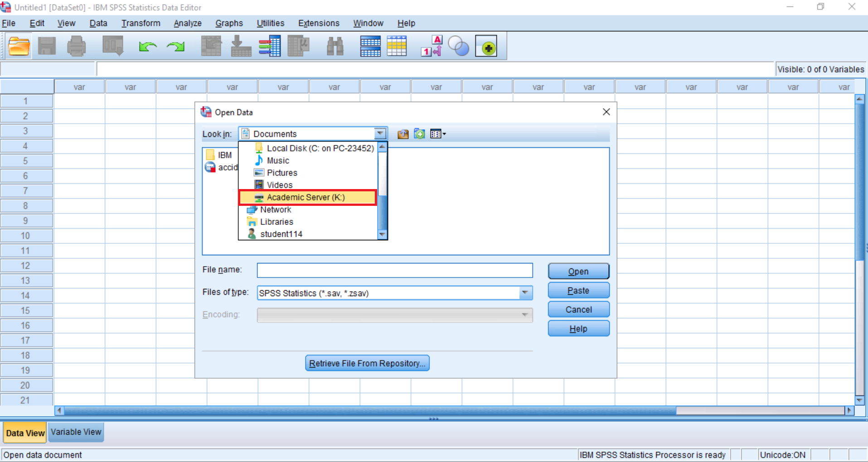Image resolution: width=868 pixels, height=462 pixels.
Task: Click the Up one level folder icon
Action: point(403,134)
